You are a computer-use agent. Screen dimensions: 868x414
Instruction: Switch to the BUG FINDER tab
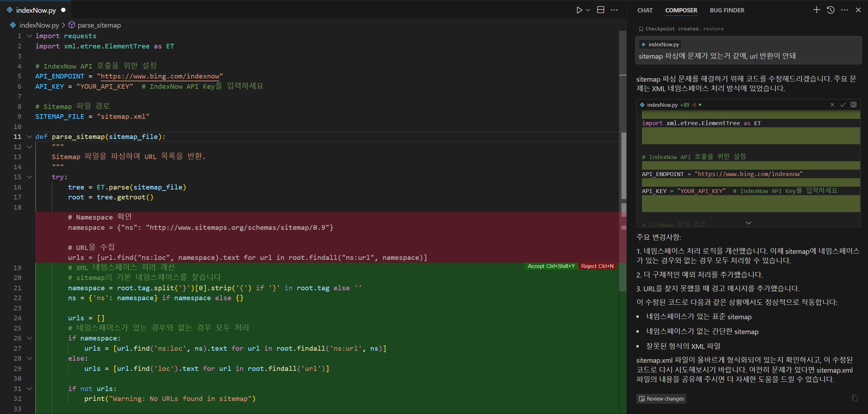click(727, 10)
